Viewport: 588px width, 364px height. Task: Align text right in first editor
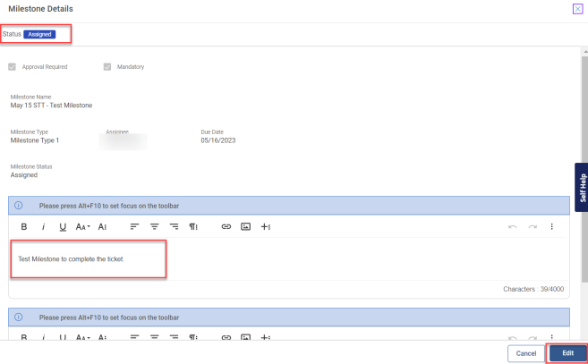click(174, 227)
